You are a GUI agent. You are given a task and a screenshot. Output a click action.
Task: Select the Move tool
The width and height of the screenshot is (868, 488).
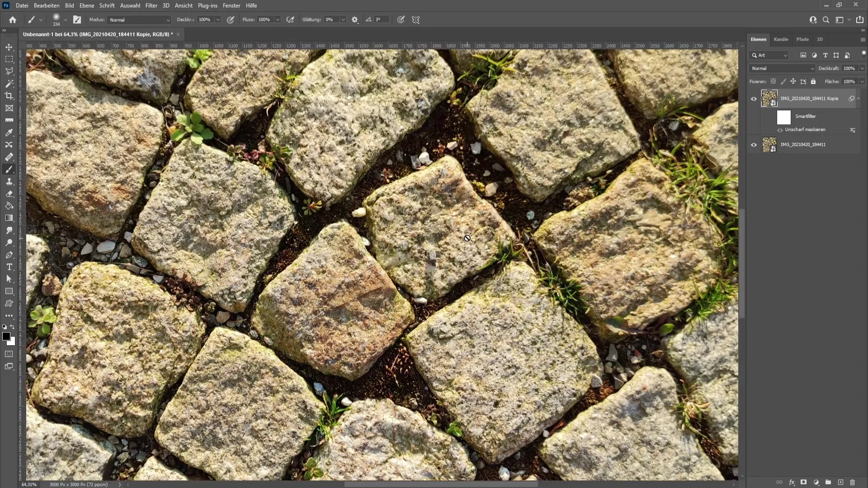9,47
